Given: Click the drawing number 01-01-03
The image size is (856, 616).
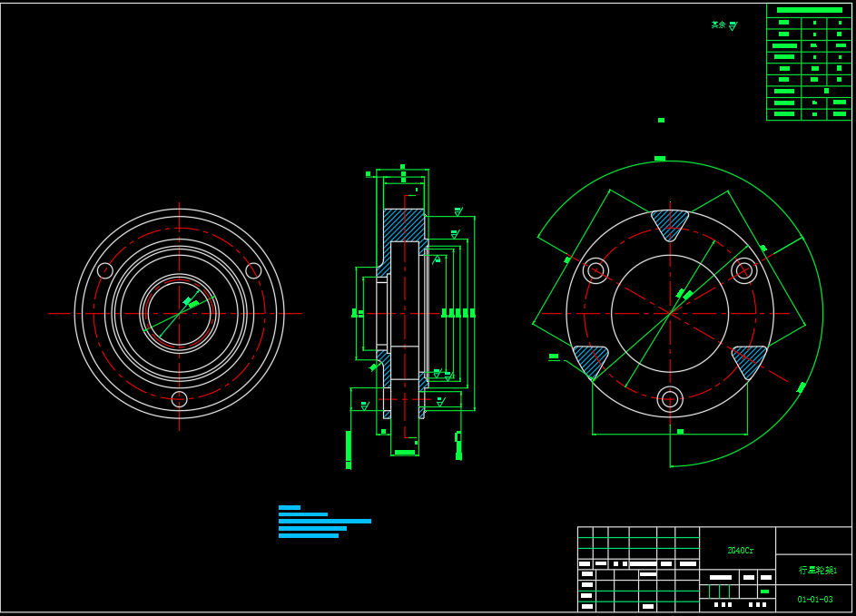Looking at the screenshot, I should tap(814, 600).
